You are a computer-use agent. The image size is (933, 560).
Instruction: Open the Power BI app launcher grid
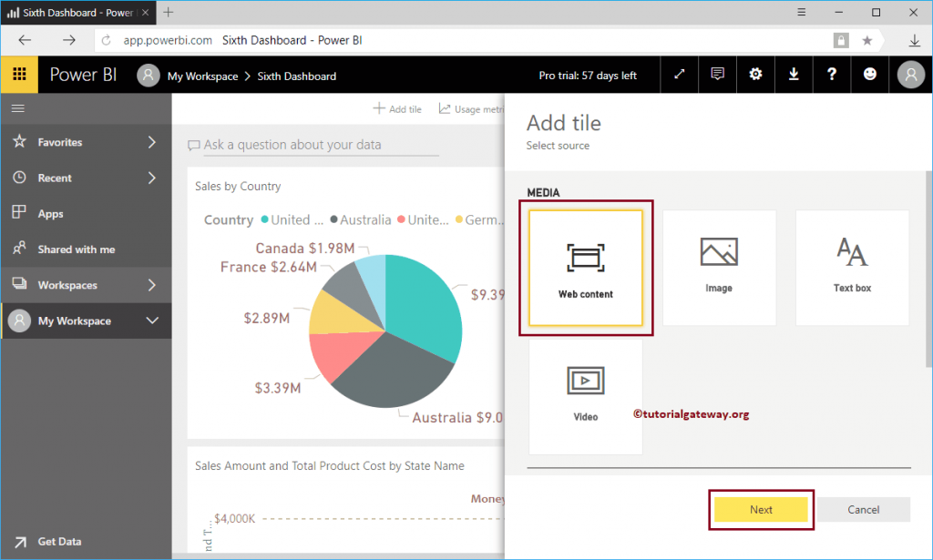click(19, 74)
